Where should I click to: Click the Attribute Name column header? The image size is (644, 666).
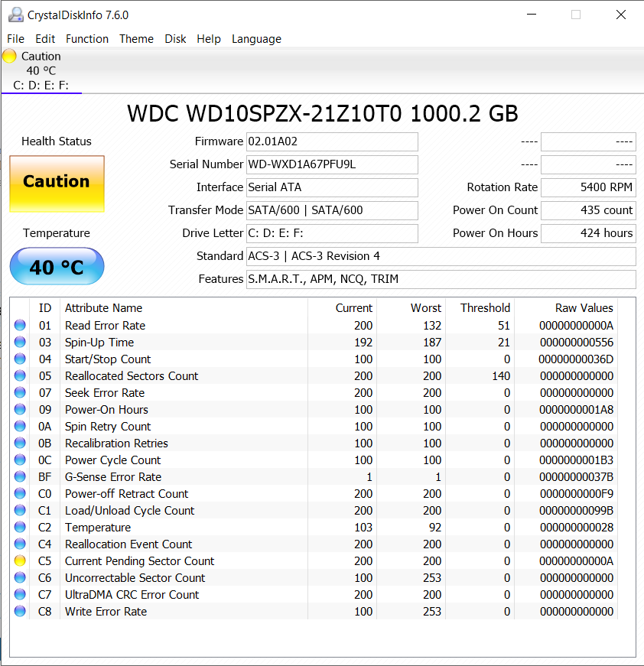coord(103,308)
